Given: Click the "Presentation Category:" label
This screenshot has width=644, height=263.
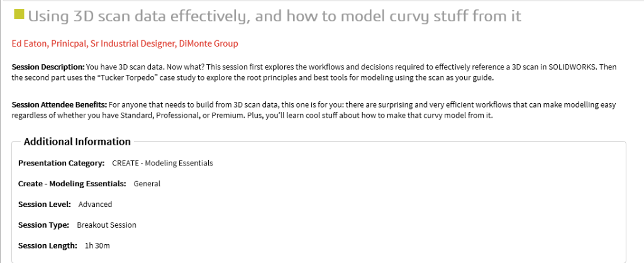Looking at the screenshot, I should click(x=62, y=163).
